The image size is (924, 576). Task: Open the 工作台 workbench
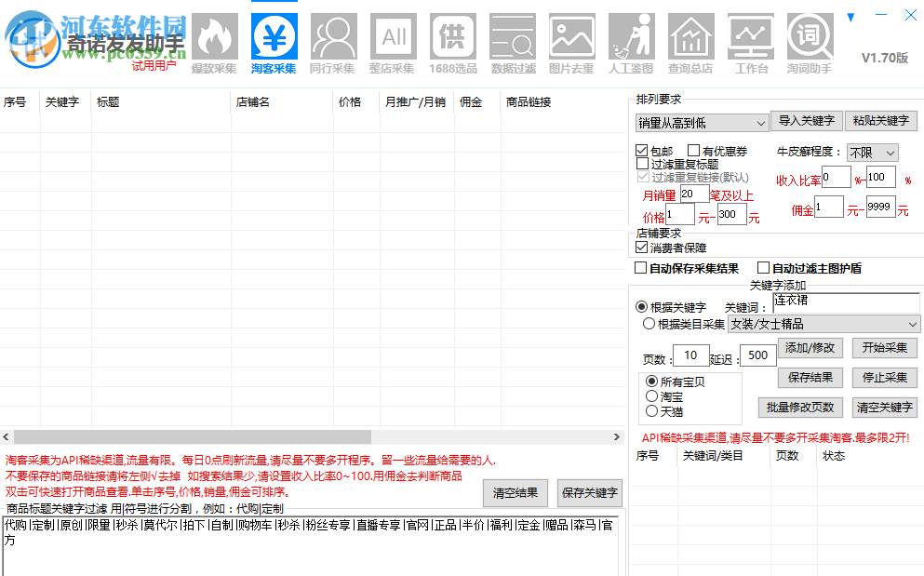(750, 35)
